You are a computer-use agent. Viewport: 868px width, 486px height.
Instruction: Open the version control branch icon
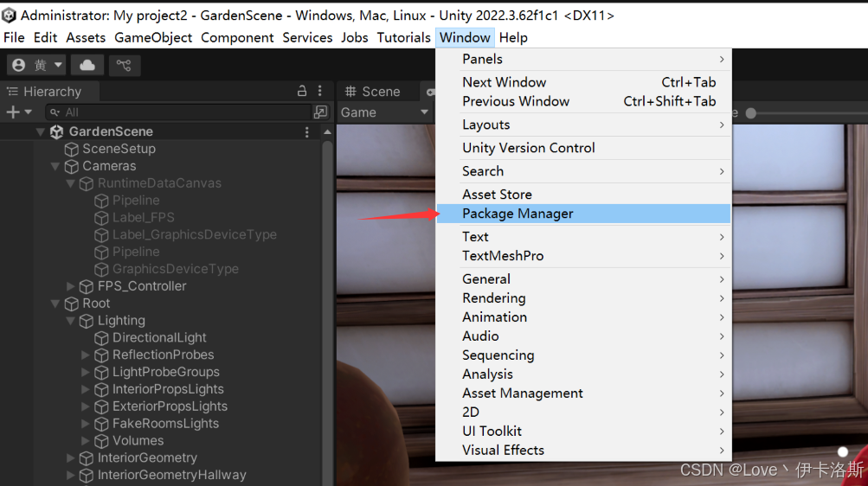(x=124, y=65)
